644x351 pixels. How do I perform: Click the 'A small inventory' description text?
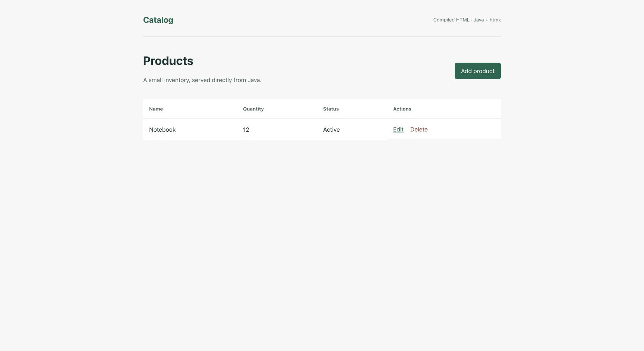[202, 80]
